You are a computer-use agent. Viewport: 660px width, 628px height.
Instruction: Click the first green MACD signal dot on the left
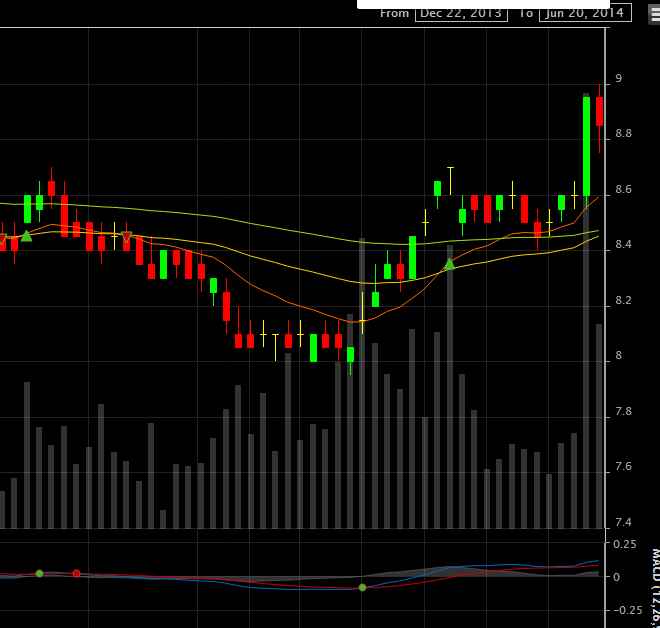(39, 573)
